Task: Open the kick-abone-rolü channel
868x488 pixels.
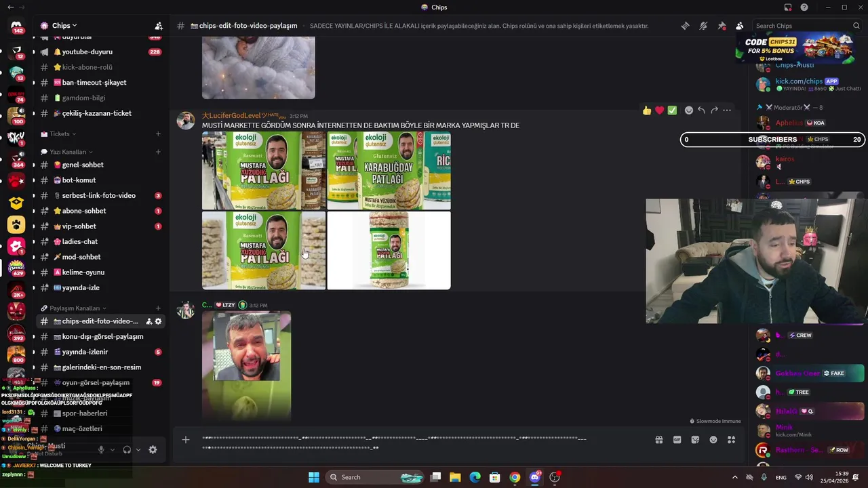Action: pyautogui.click(x=100, y=67)
